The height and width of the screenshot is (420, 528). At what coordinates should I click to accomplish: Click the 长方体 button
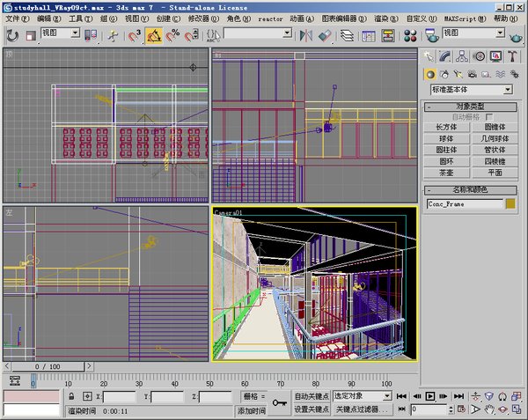pyautogui.click(x=446, y=127)
